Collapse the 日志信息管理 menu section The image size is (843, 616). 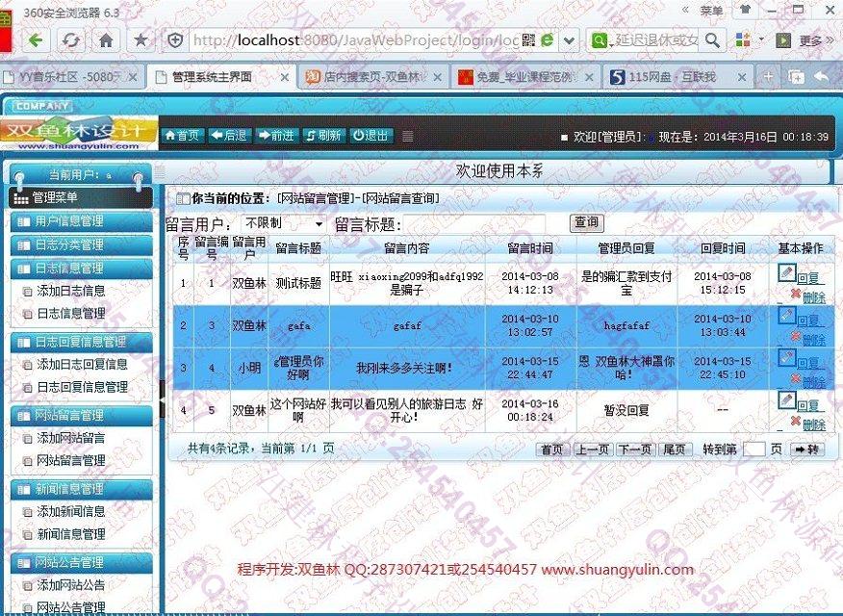pos(81,269)
